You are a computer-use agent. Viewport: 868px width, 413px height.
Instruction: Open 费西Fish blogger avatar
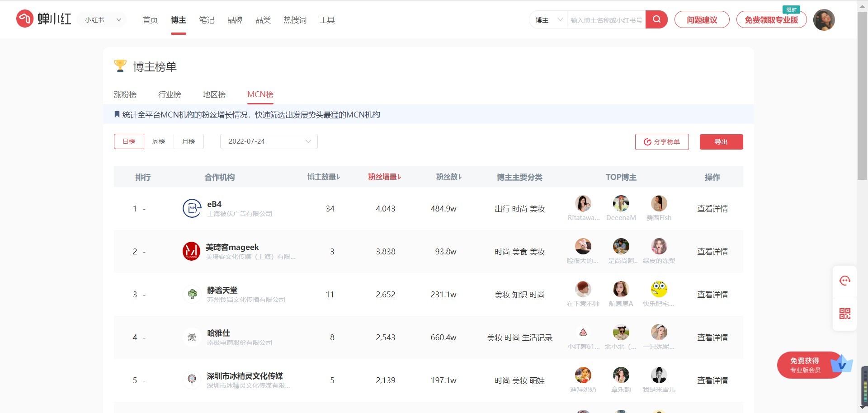pos(659,203)
